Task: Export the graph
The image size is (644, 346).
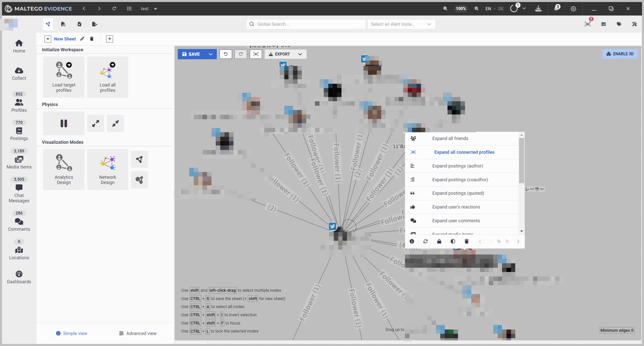Action: pyautogui.click(x=279, y=54)
